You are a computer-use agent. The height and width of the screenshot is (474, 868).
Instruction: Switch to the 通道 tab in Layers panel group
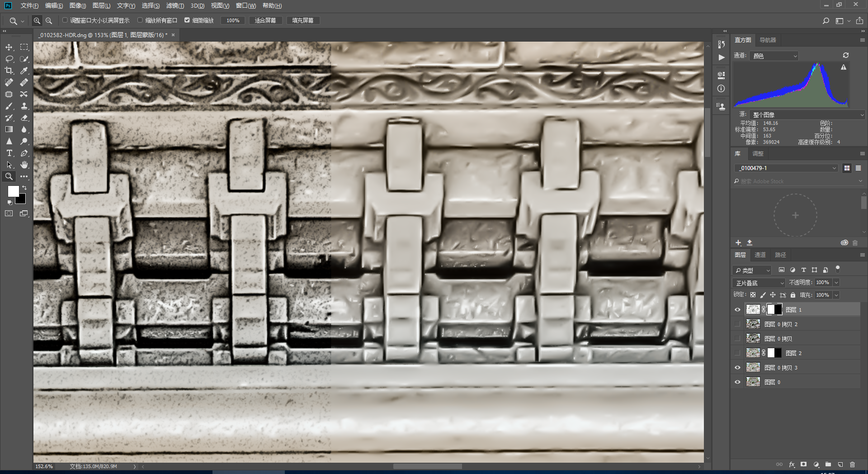pyautogui.click(x=760, y=255)
